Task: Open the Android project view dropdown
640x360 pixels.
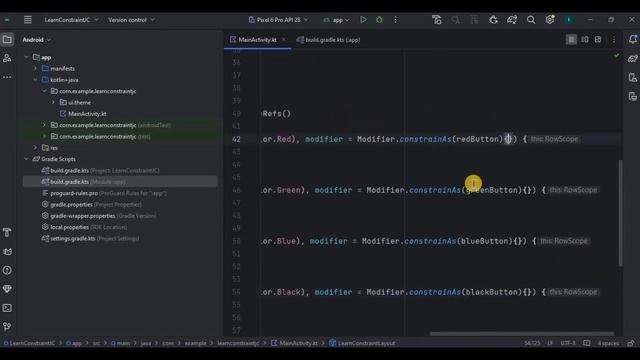Action: point(37,40)
